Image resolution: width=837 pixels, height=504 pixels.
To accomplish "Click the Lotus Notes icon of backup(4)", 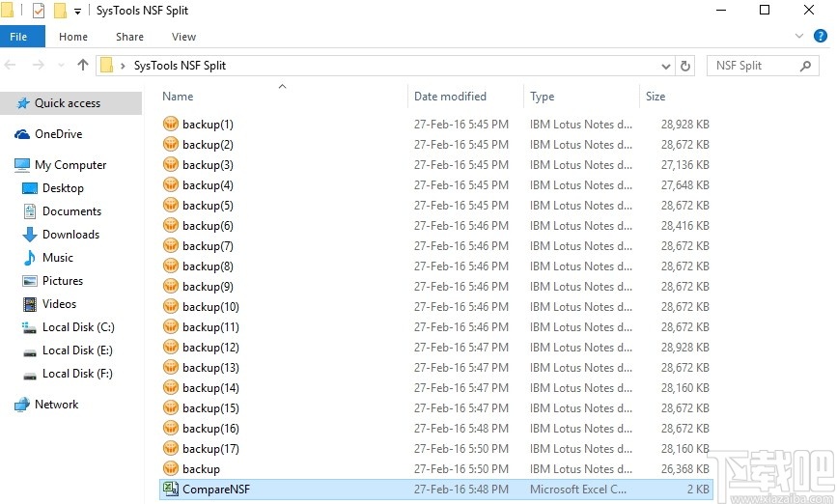I will point(170,184).
